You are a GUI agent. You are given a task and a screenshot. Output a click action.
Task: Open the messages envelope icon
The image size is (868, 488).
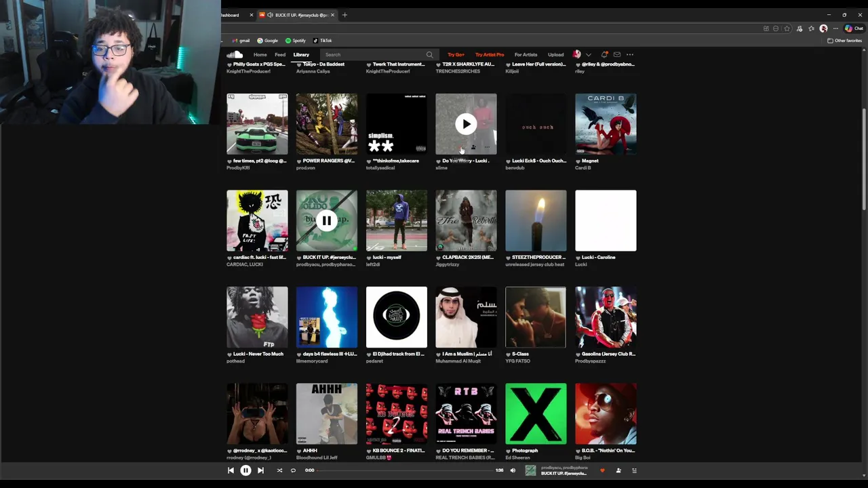[x=617, y=54]
